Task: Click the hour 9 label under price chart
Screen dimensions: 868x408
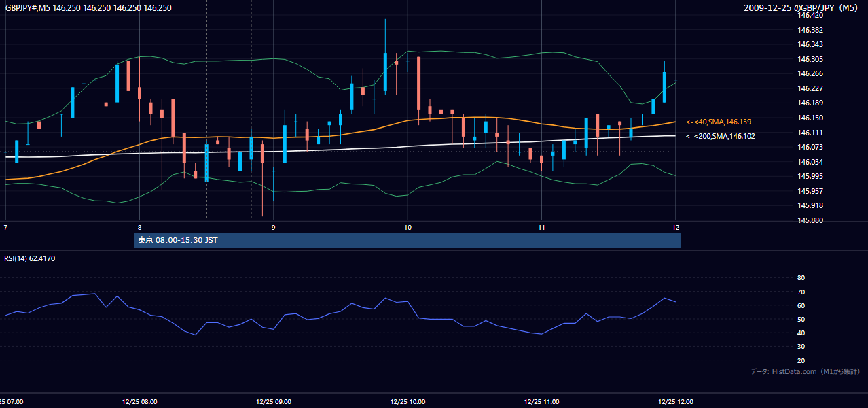Action: (x=273, y=227)
